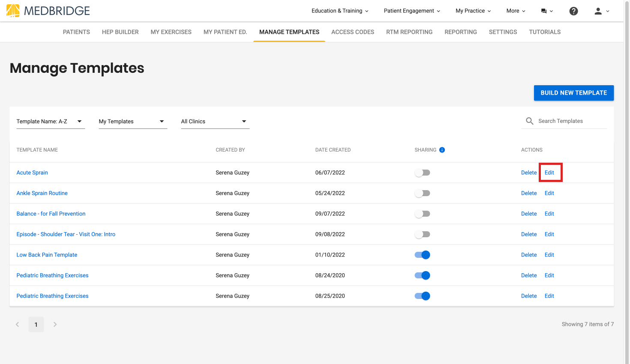The width and height of the screenshot is (630, 364).
Task: Click the Template Name column header
Action: 37,150
